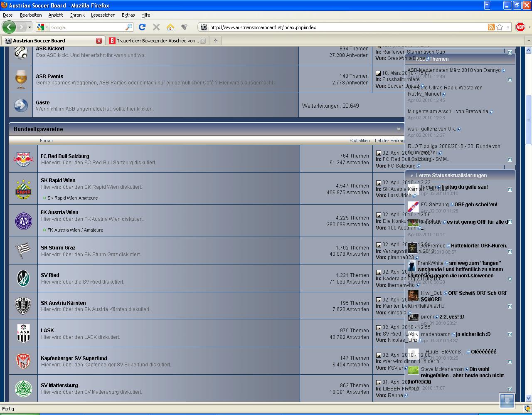Open the SK Rapid Wien Amateure subforum
Screen dimensions: 532x415
(x=73, y=198)
